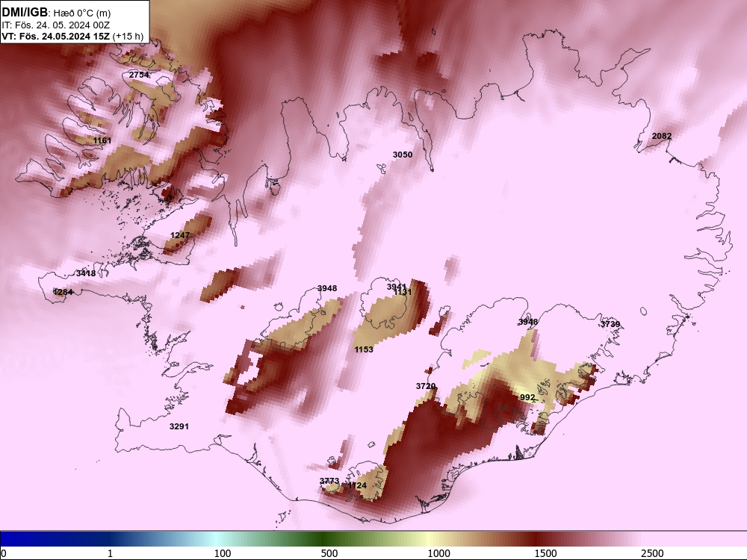Pick the 1247 height label
Viewport: 747px width, 560px height.
point(180,235)
